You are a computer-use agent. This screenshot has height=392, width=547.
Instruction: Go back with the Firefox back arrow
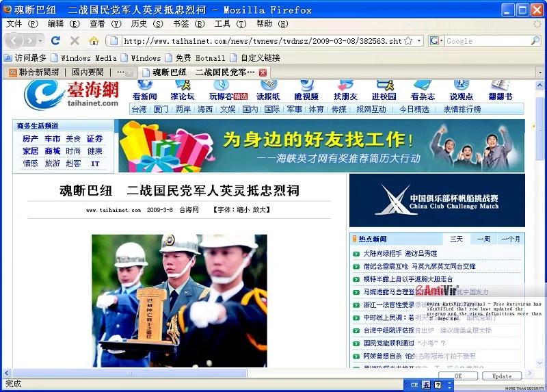[14, 41]
